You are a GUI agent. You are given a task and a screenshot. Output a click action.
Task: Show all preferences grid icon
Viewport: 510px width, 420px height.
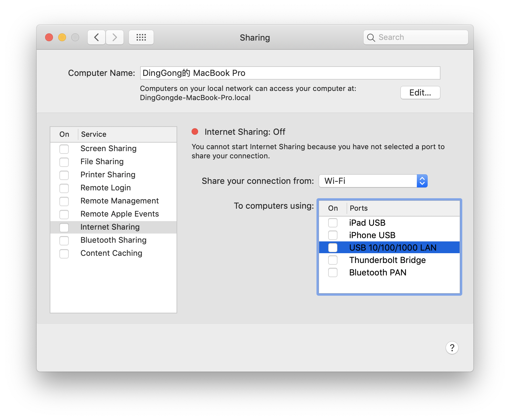pyautogui.click(x=141, y=37)
